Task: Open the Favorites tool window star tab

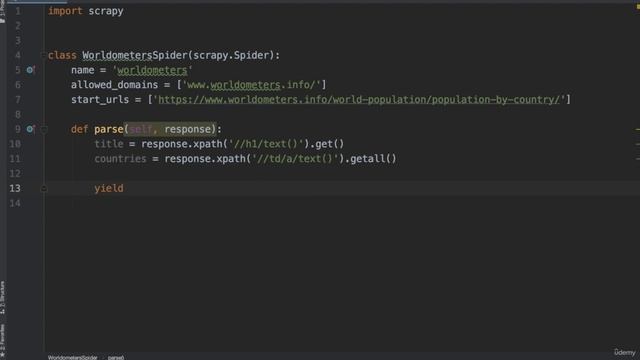Action: (x=2, y=341)
